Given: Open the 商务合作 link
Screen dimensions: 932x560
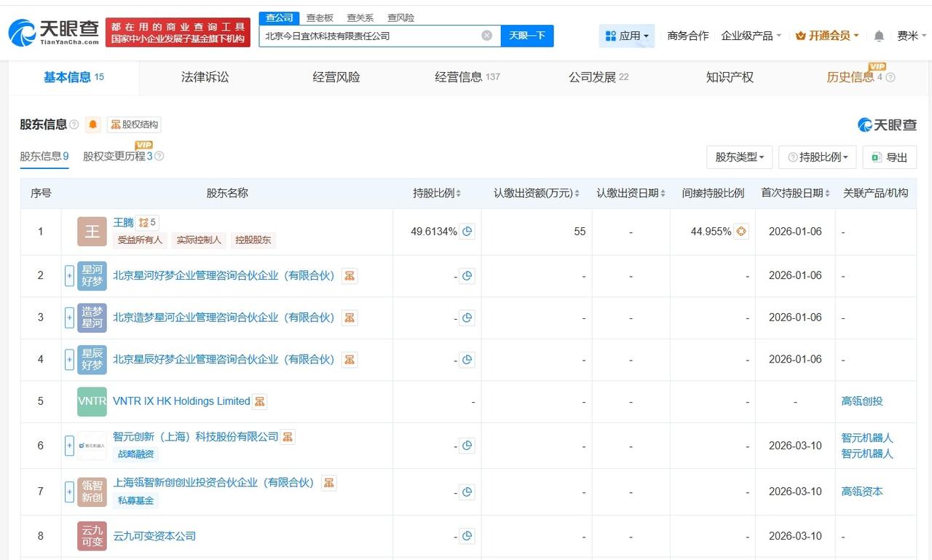Looking at the screenshot, I should [x=688, y=36].
